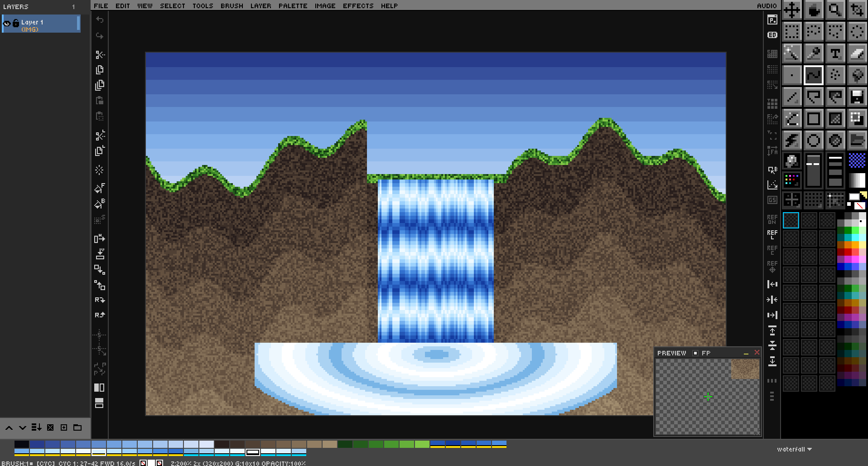Toggle the REF ON reference option
This screenshot has width=868, height=466.
coord(772,219)
